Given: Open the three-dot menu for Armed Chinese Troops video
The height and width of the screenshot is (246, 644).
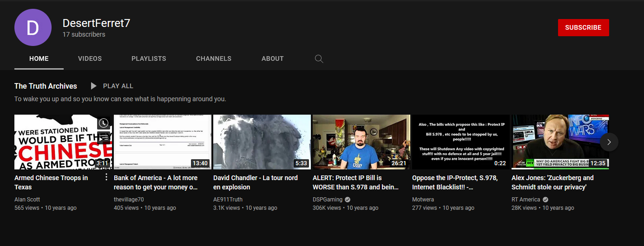Looking at the screenshot, I should coord(106,177).
